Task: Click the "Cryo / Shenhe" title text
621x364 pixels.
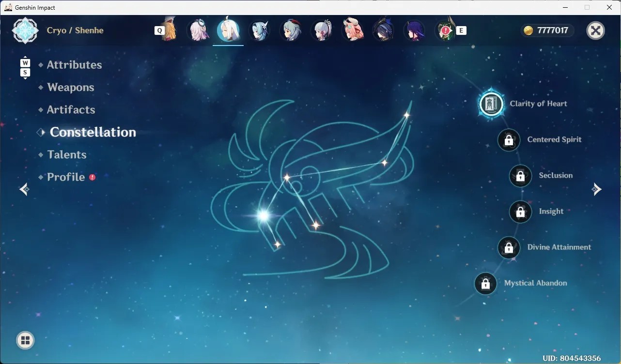Action: pyautogui.click(x=75, y=30)
